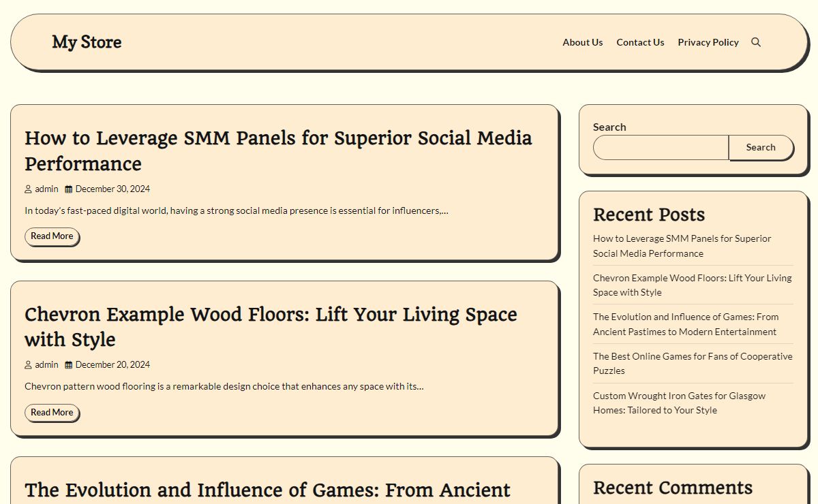Viewport: 818px width, 504px height.
Task: Click the Recent Comments heading
Action: [x=673, y=488]
